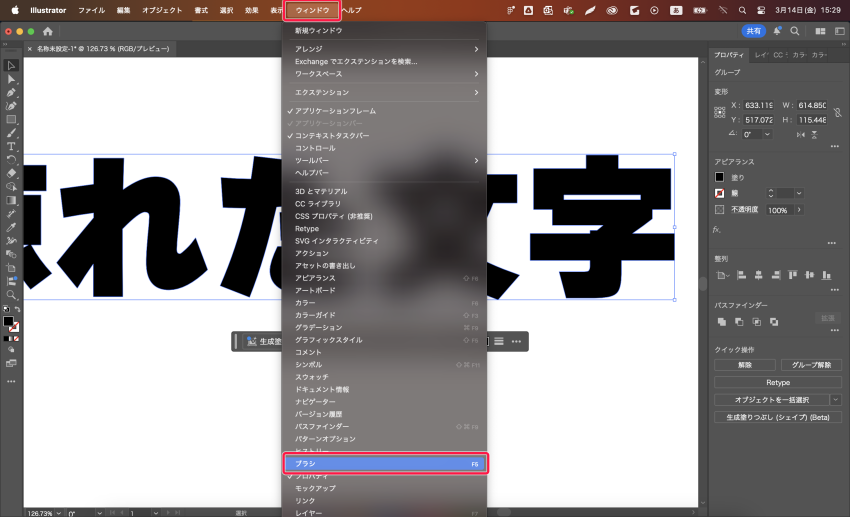Switch to the レイヤー panel tab
The height and width of the screenshot is (517, 850).
pyautogui.click(x=761, y=55)
